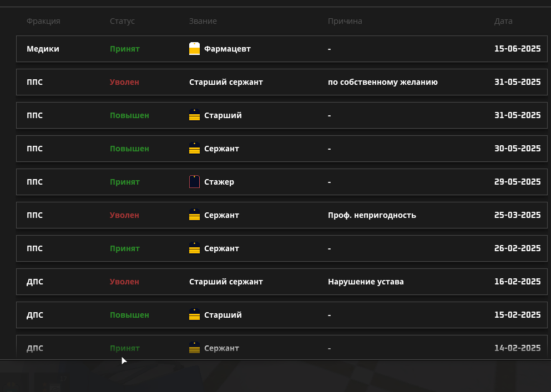This screenshot has height=392, width=551.
Task: Click Сержант rank icon in 30-05-2025 row
Action: pyautogui.click(x=194, y=149)
